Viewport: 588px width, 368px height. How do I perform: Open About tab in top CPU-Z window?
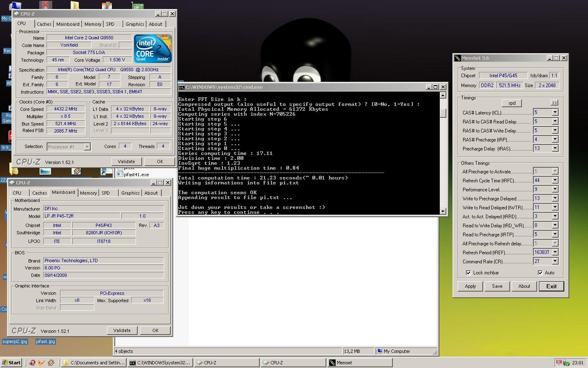pyautogui.click(x=156, y=24)
